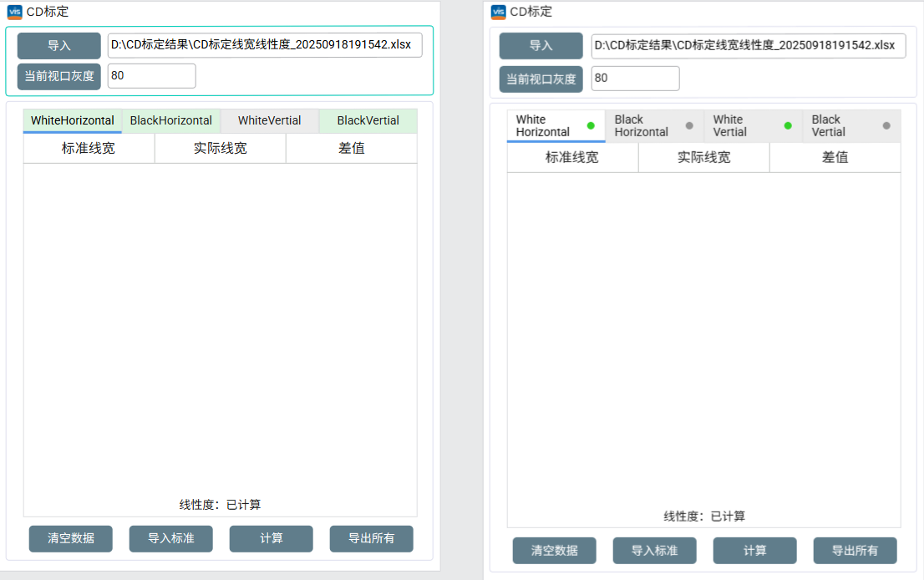The image size is (924, 580).
Task: Click 实际线宽 column header in left window
Action: pyautogui.click(x=221, y=149)
